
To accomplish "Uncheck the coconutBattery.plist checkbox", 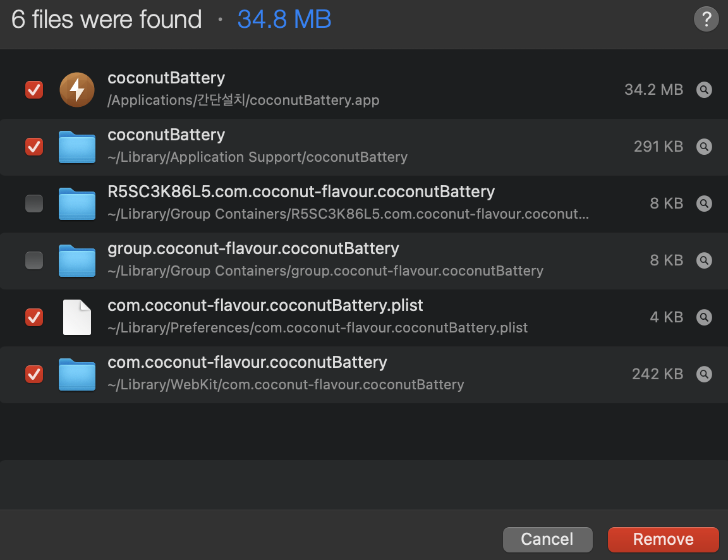I will [x=34, y=317].
